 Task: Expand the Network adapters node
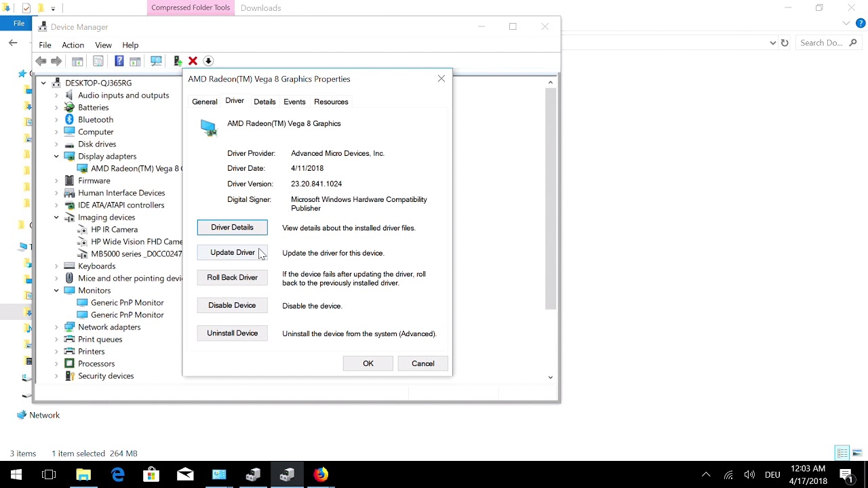tap(56, 327)
